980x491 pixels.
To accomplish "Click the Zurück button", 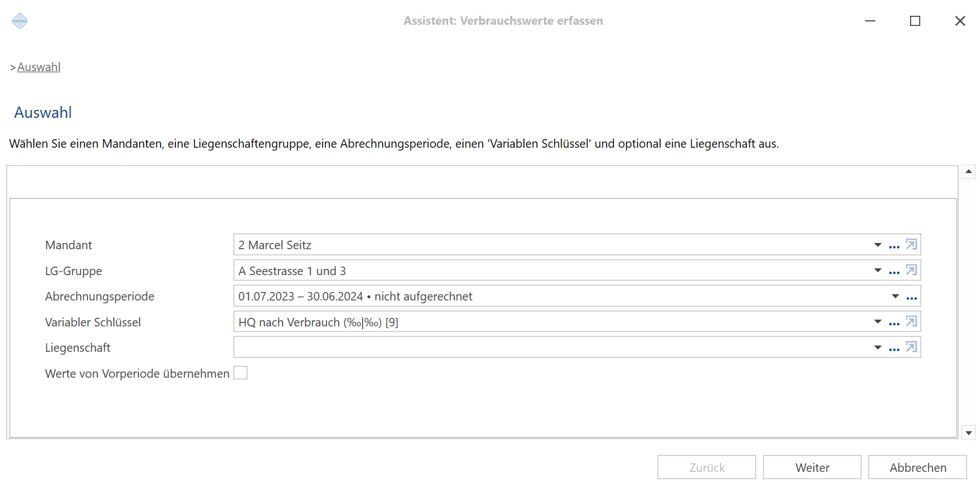I will pyautogui.click(x=707, y=467).
